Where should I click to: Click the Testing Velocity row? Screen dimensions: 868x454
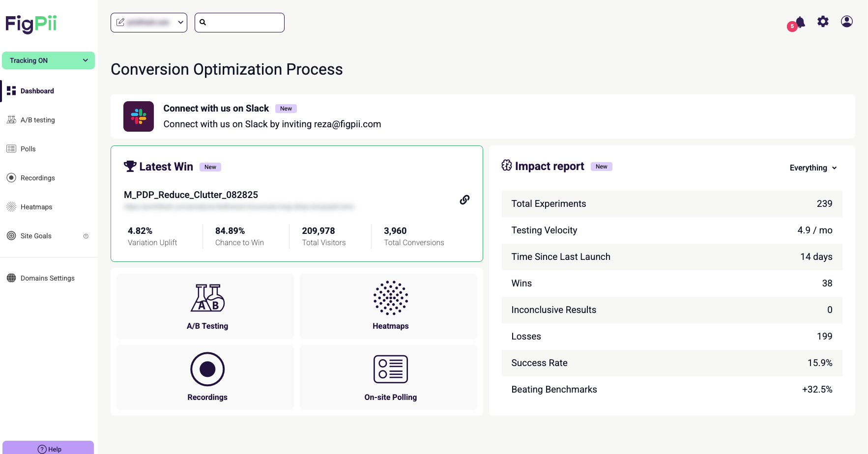tap(672, 230)
